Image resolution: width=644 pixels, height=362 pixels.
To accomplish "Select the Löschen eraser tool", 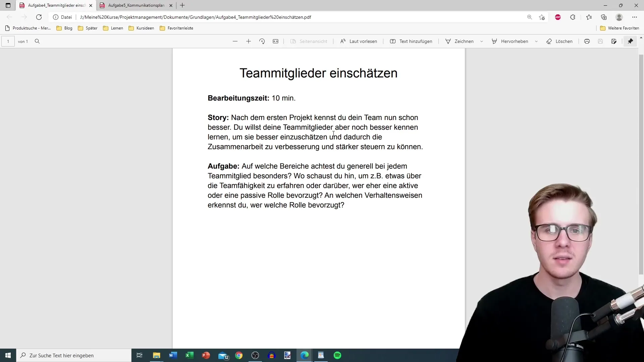I will 559,41.
